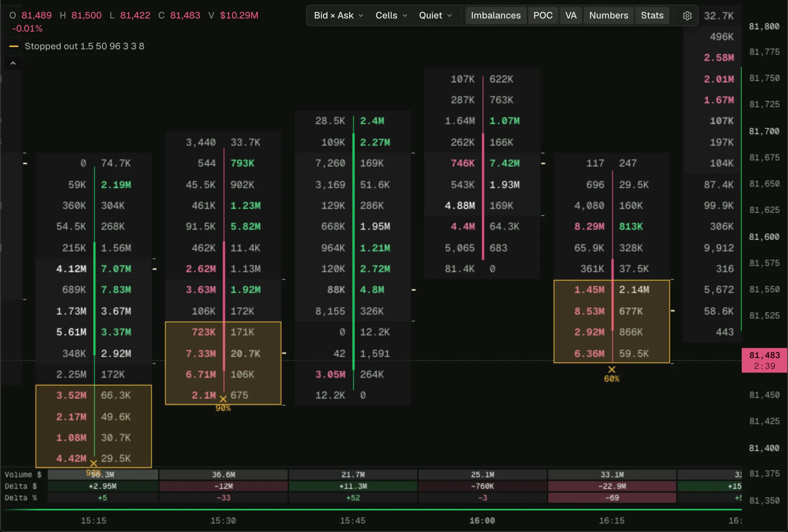Screen dimensions: 788x532
Task: Click the 15:45 time axis label
Action: click(x=352, y=521)
